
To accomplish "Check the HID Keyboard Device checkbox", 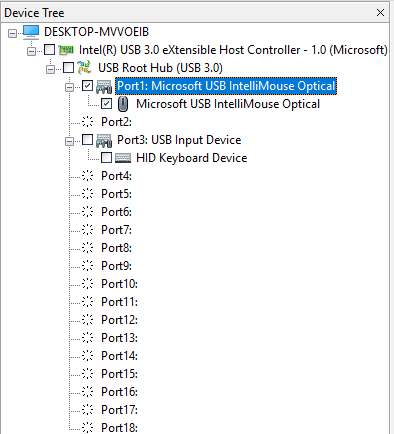I will coord(106,158).
